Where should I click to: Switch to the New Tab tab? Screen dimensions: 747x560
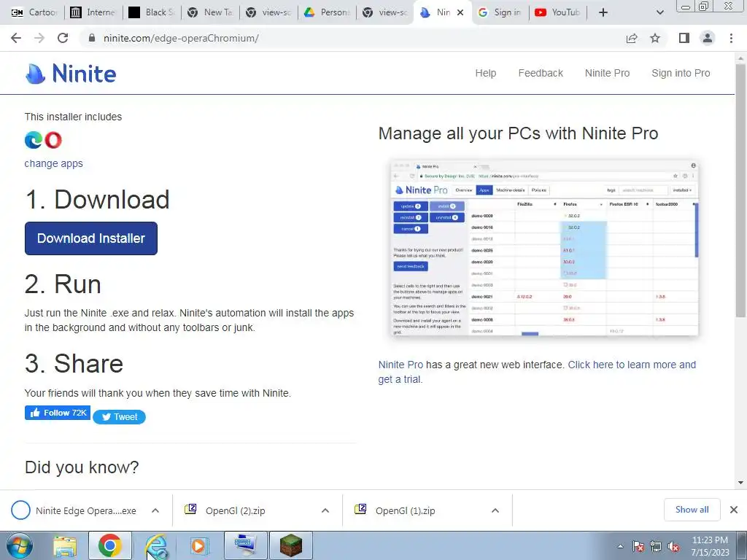(x=209, y=12)
